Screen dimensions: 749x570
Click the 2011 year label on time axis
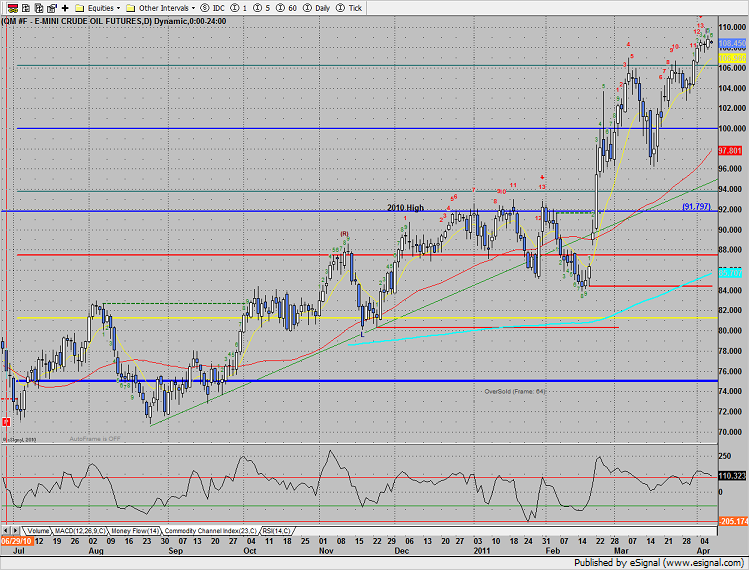point(482,551)
